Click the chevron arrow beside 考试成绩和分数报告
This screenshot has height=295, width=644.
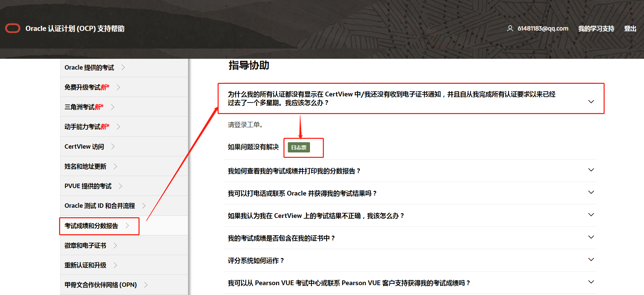[x=127, y=225]
